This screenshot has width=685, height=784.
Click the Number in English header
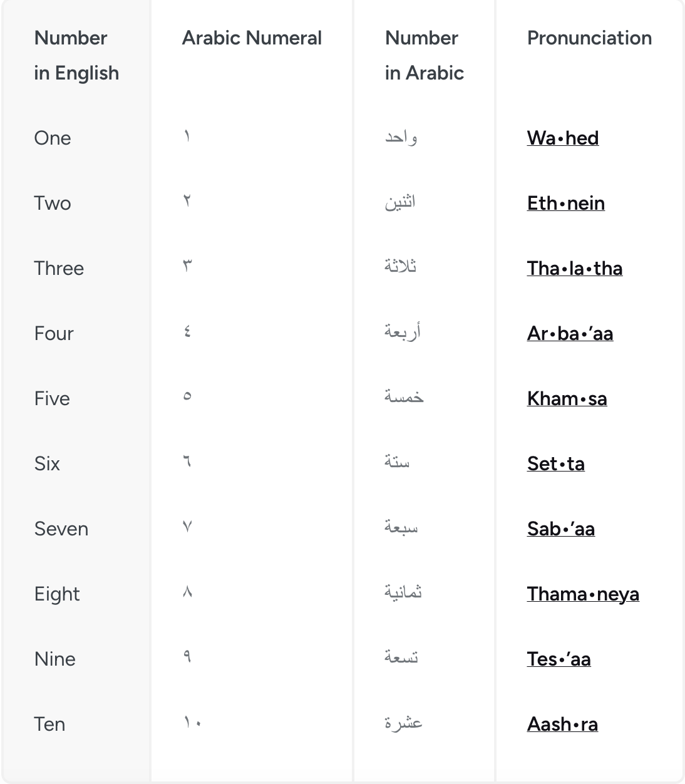pos(76,55)
